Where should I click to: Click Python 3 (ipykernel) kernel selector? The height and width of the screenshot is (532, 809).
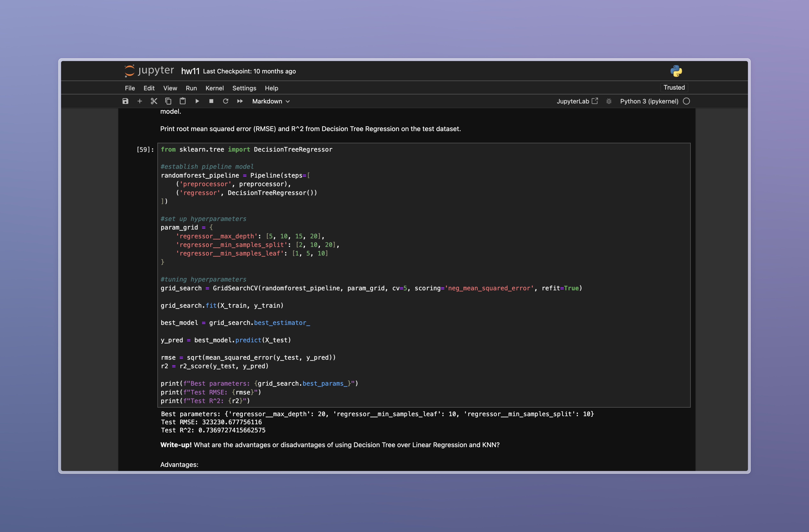coord(649,101)
